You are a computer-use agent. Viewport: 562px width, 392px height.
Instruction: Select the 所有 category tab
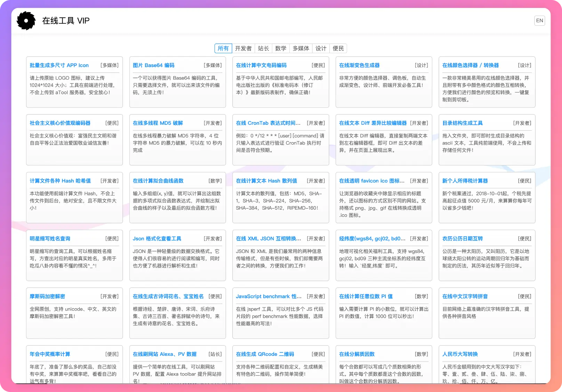(x=223, y=48)
